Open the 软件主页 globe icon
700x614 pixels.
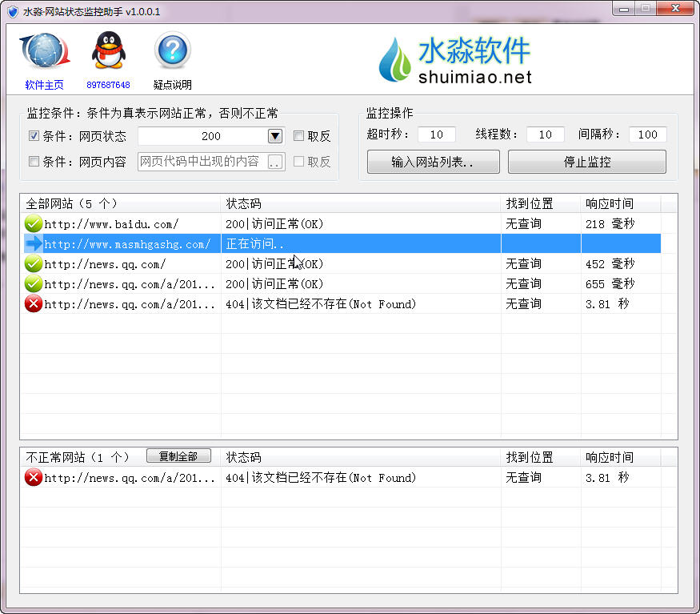click(44, 53)
